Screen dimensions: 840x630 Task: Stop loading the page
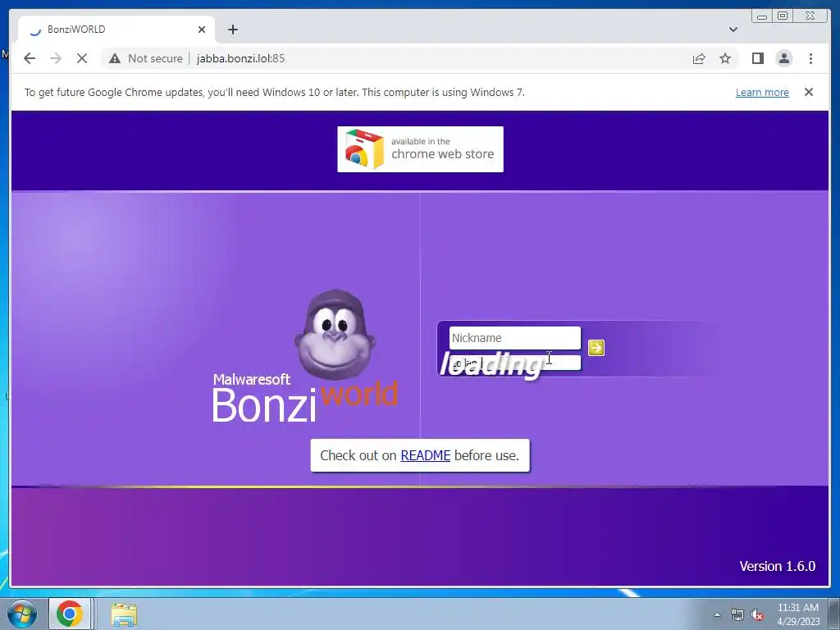pyautogui.click(x=82, y=58)
